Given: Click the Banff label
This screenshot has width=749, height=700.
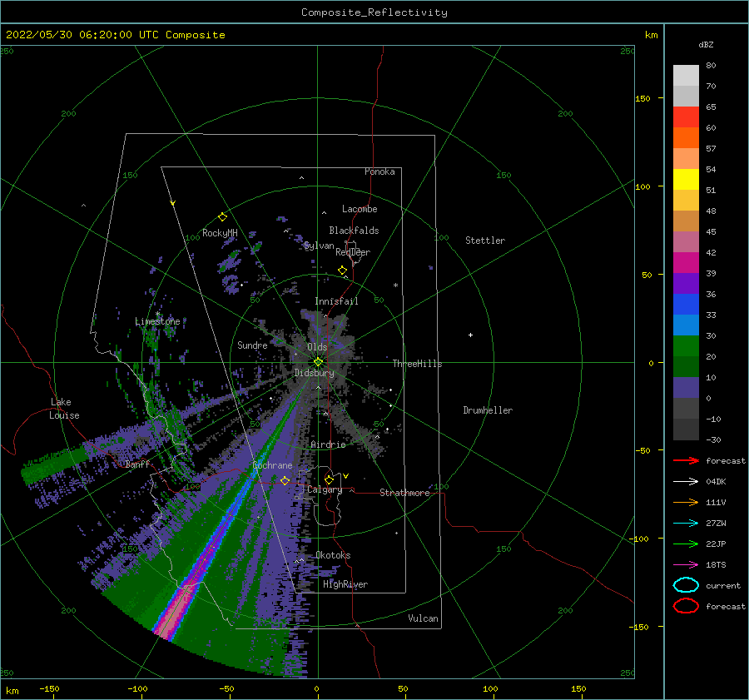Looking at the screenshot, I should click(x=137, y=464).
